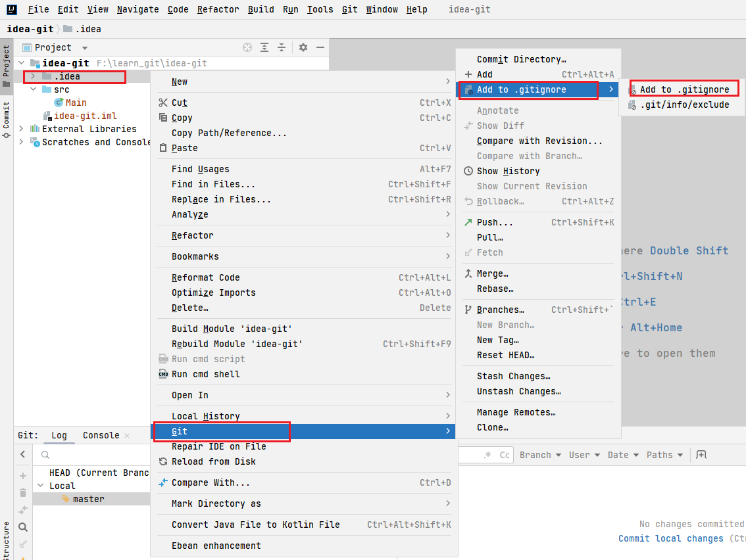Collapse the idea-git project root
The width and height of the screenshot is (746, 560).
click(22, 62)
